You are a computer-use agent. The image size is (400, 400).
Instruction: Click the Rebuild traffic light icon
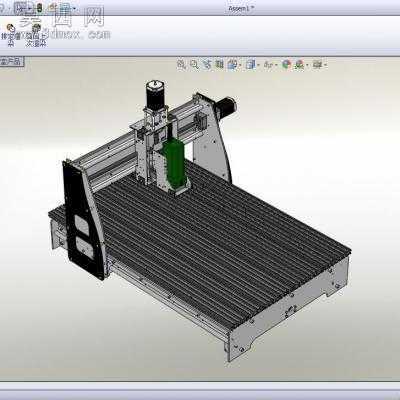(x=39, y=8)
